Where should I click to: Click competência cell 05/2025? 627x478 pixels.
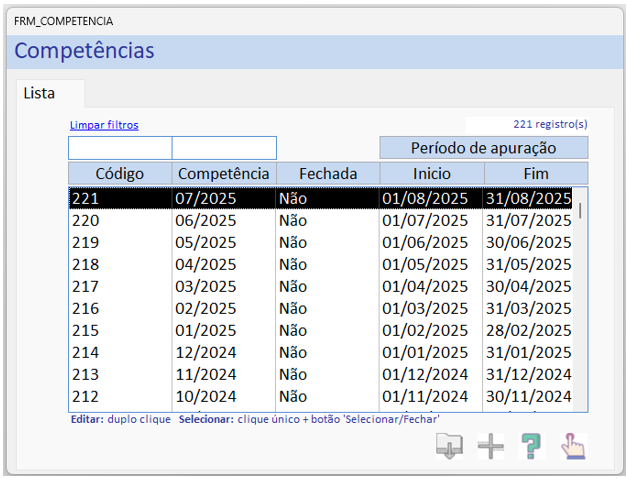pyautogui.click(x=206, y=242)
